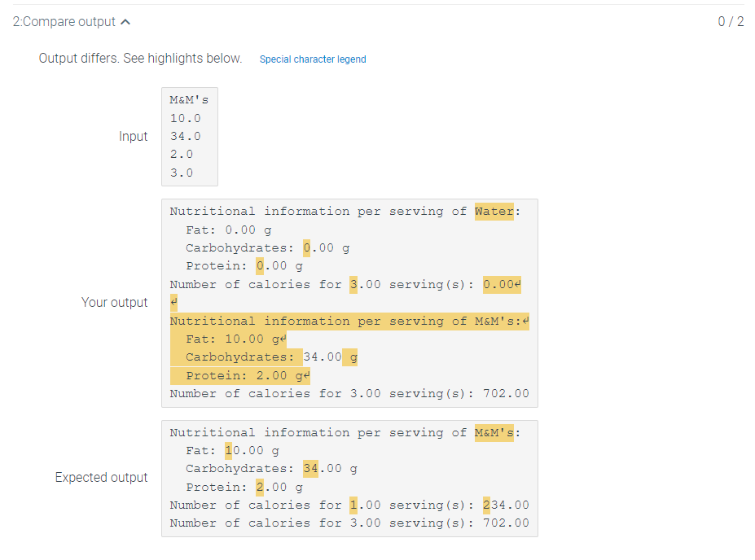
Task: Click the "Input" row label
Action: (x=134, y=137)
